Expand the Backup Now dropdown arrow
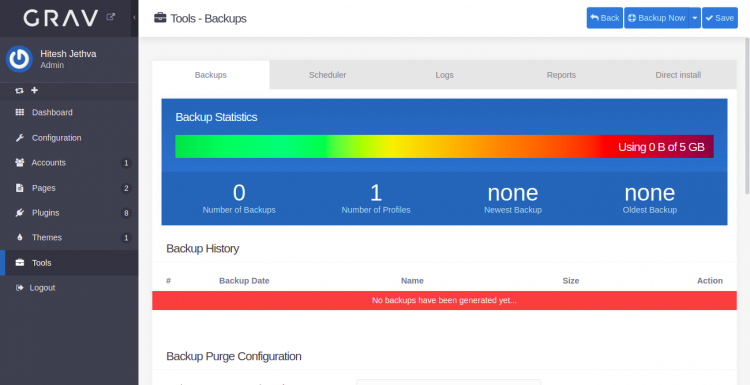The image size is (750, 385). (x=695, y=18)
